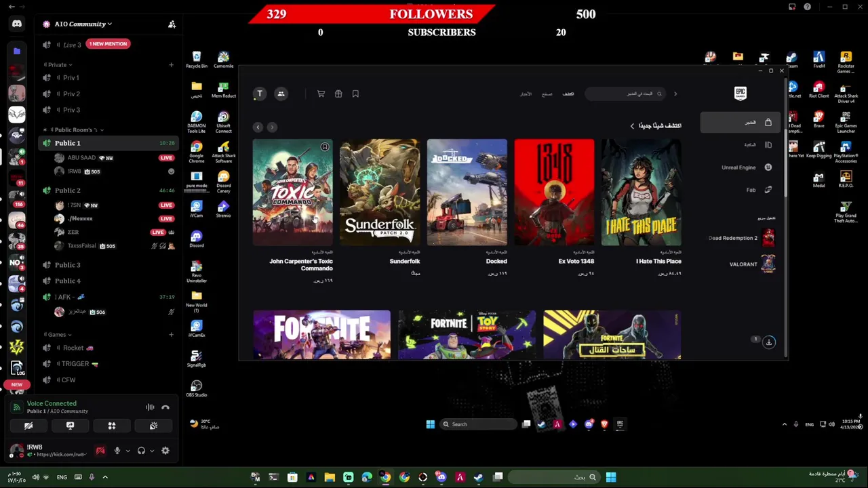Image resolution: width=868 pixels, height=488 pixels.
Task: Toggle Discord microphone mute
Action: [117, 451]
